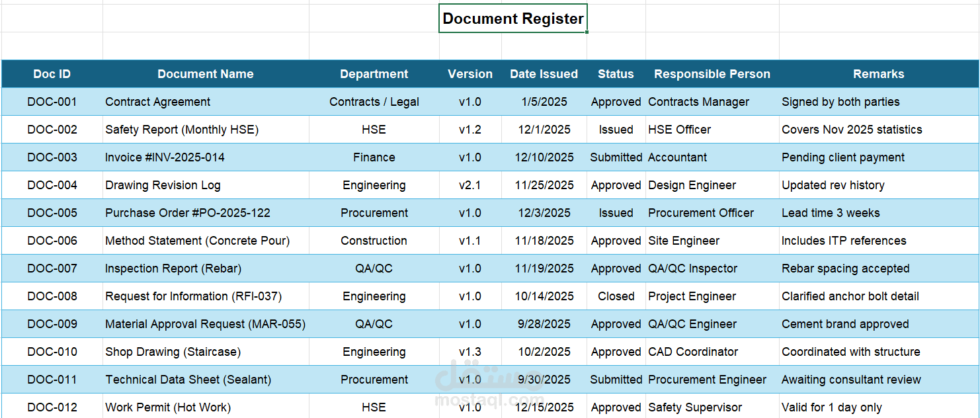Select cell DOC-005
Image resolution: width=980 pixels, height=418 pixels.
tap(52, 213)
